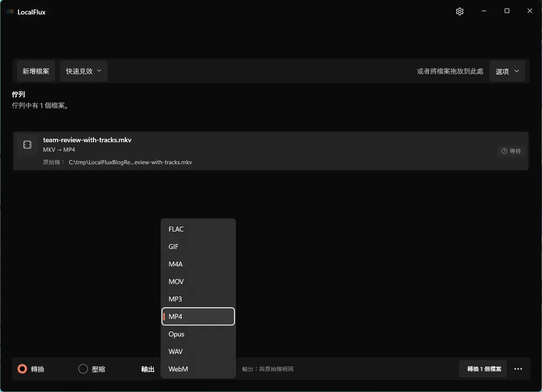The width and height of the screenshot is (542, 392).
Task: Close the LocalFlux window
Action: tap(530, 11)
